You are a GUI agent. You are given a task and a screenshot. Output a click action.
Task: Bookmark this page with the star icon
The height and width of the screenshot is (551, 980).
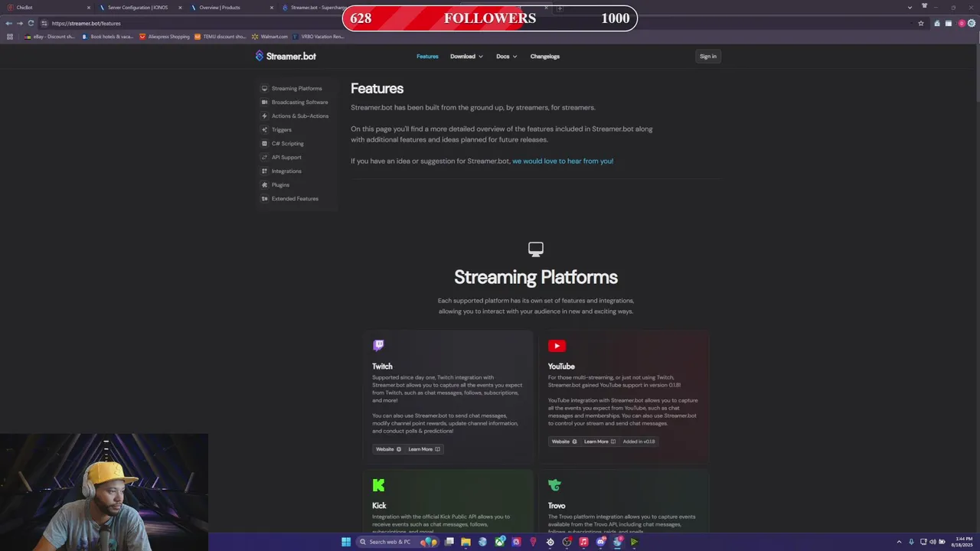pyautogui.click(x=921, y=23)
